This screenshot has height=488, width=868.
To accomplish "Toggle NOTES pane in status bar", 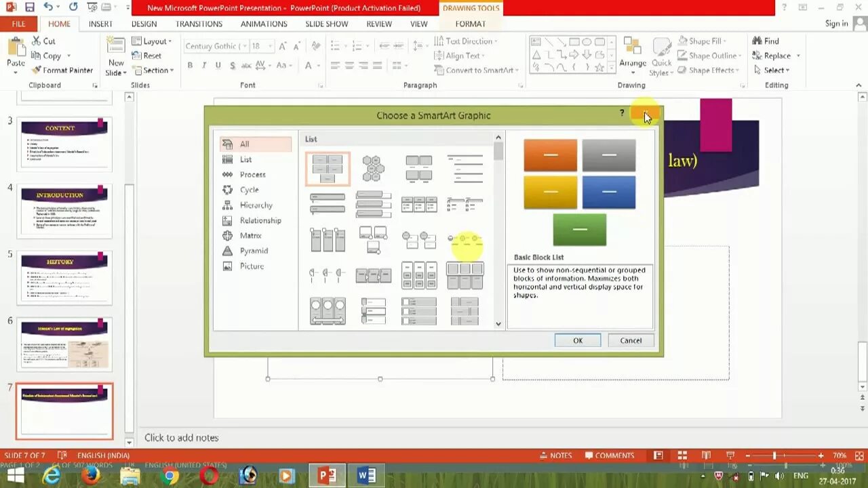I will pos(555,455).
